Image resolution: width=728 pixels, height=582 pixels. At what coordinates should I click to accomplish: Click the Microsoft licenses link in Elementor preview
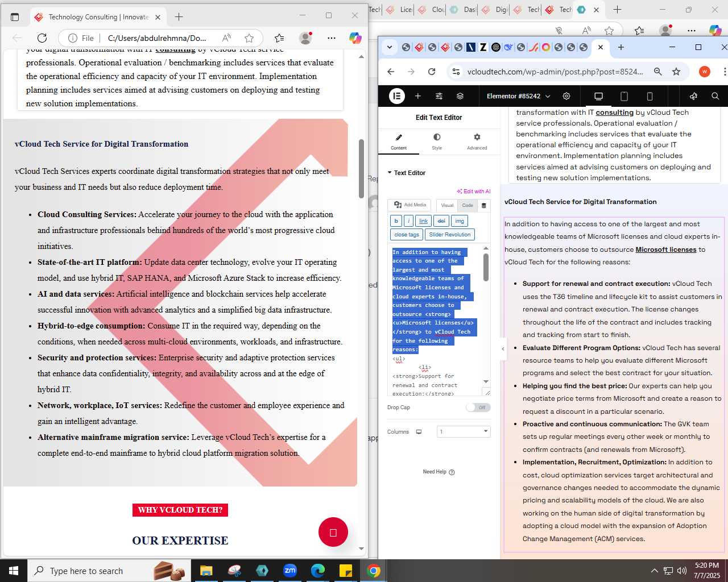[666, 250]
